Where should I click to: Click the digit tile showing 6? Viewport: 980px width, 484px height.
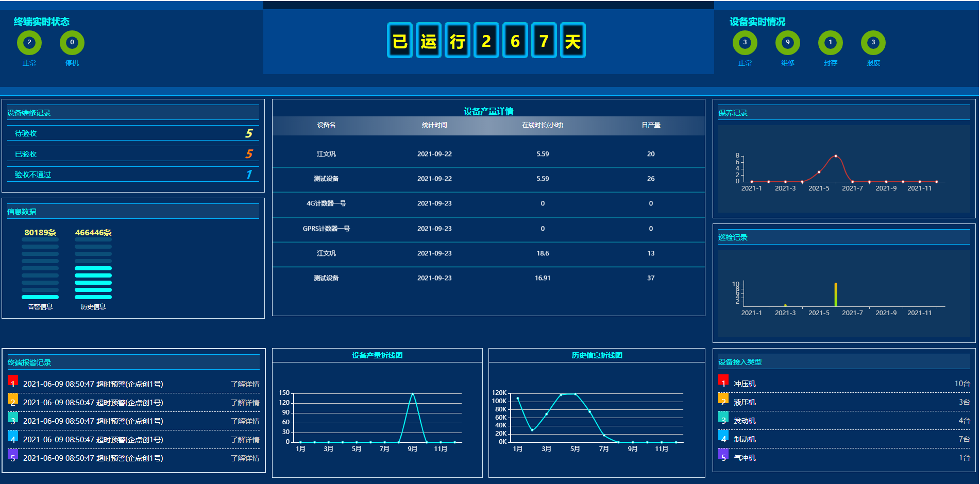[x=515, y=40]
